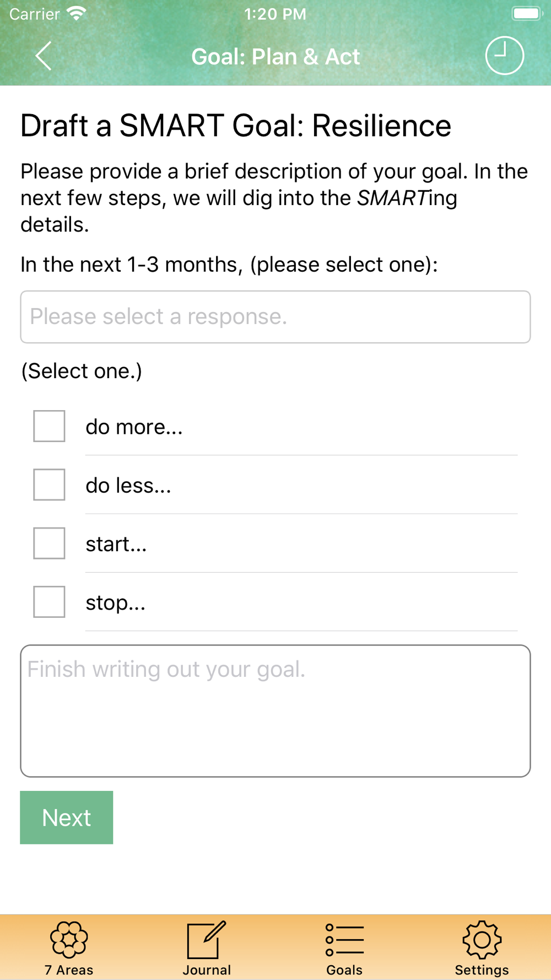Screen dimensions: 551x980
Task: Check the "do more..." checkbox
Action: pos(49,426)
